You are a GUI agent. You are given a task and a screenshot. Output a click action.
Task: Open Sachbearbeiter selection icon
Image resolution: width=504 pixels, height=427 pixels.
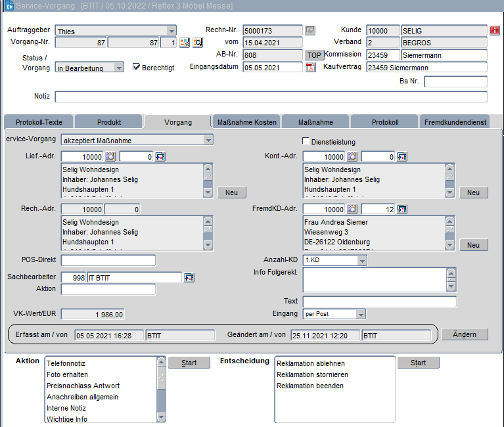(189, 277)
